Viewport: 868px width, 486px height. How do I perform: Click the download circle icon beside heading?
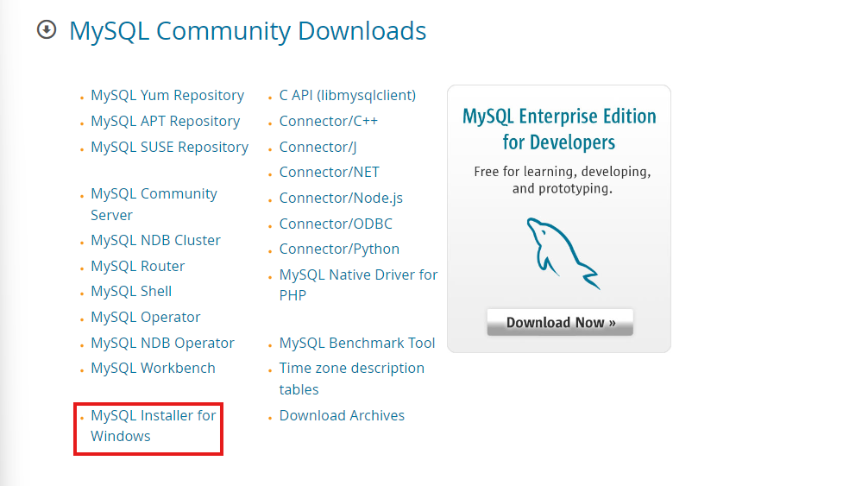47,30
